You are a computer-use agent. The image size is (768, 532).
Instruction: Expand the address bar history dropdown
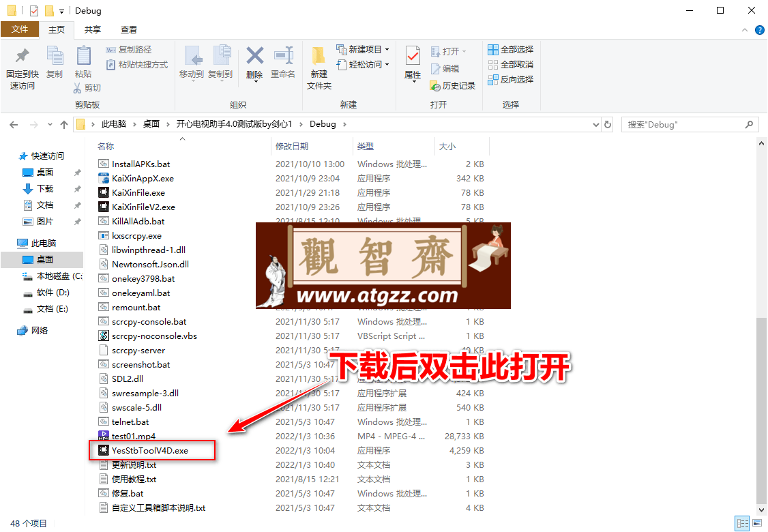(595, 124)
